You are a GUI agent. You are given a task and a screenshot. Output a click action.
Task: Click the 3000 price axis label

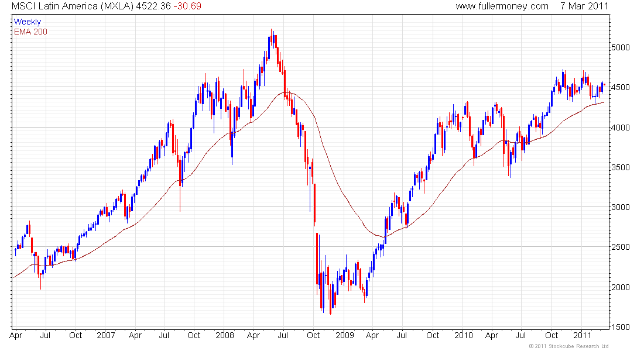coord(620,207)
